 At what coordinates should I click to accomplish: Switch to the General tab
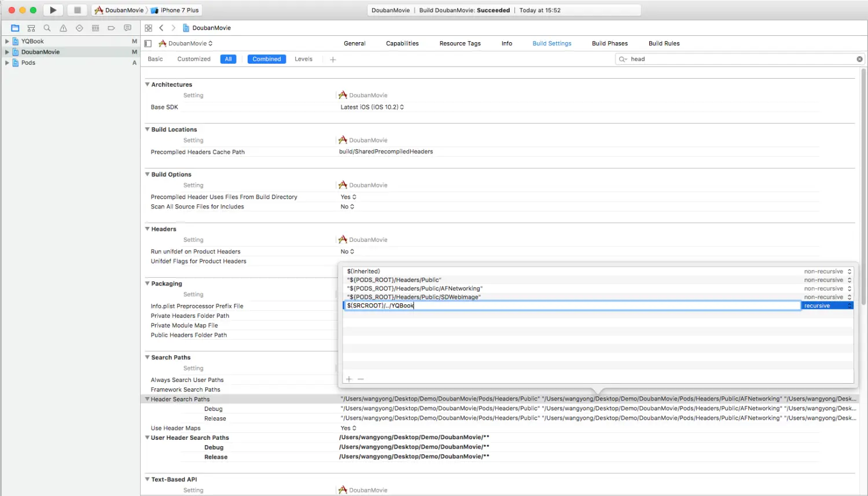click(x=354, y=43)
